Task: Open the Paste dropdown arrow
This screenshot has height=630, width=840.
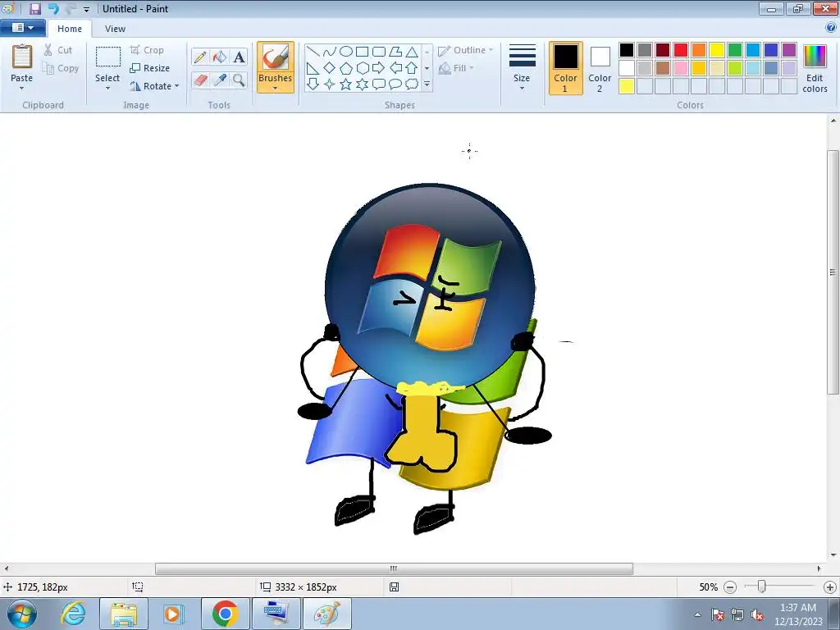Action: (22, 89)
